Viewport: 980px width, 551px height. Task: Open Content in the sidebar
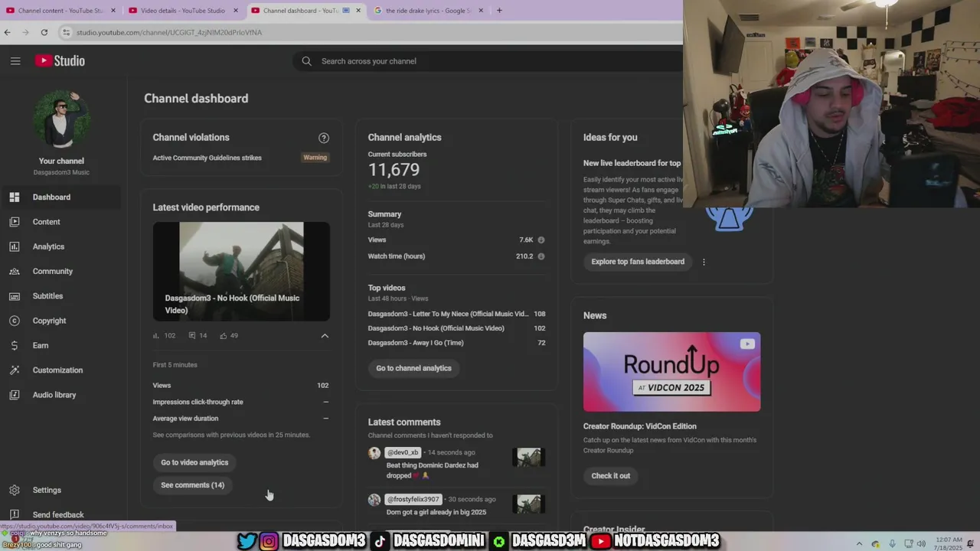click(60, 222)
